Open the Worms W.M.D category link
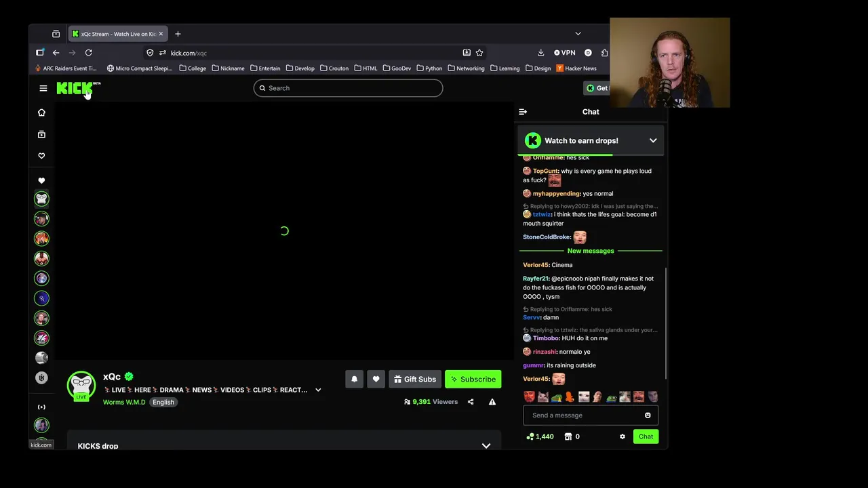 (124, 403)
